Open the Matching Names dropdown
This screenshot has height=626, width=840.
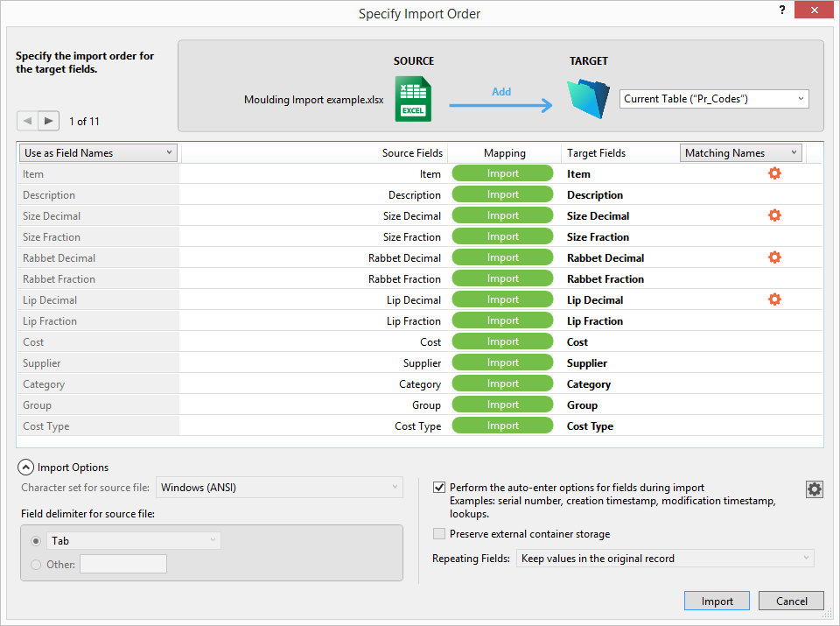click(x=740, y=153)
